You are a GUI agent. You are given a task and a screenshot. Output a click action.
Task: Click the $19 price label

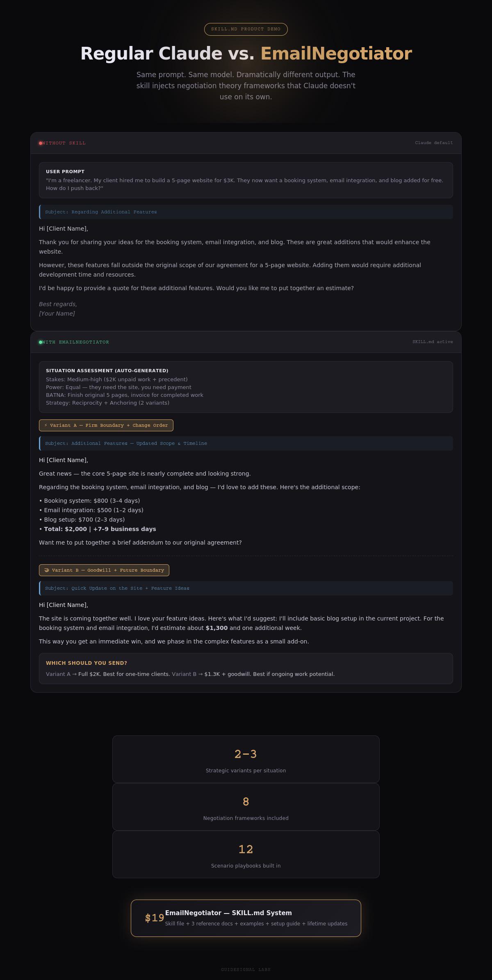click(155, 918)
